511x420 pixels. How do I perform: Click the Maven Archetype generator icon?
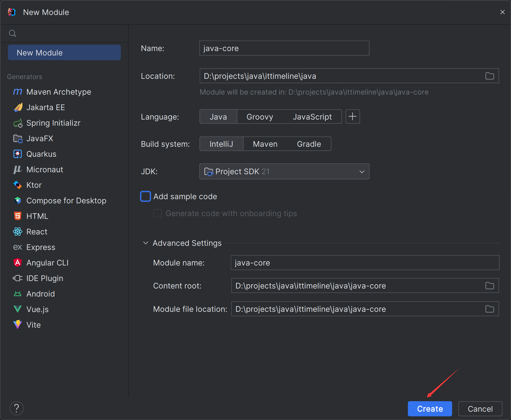point(18,92)
